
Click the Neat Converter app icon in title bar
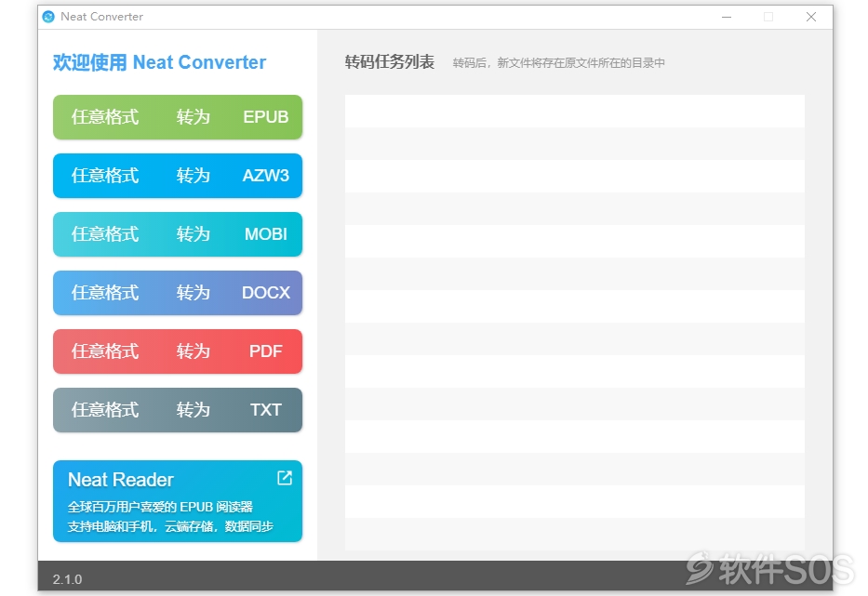click(x=48, y=17)
